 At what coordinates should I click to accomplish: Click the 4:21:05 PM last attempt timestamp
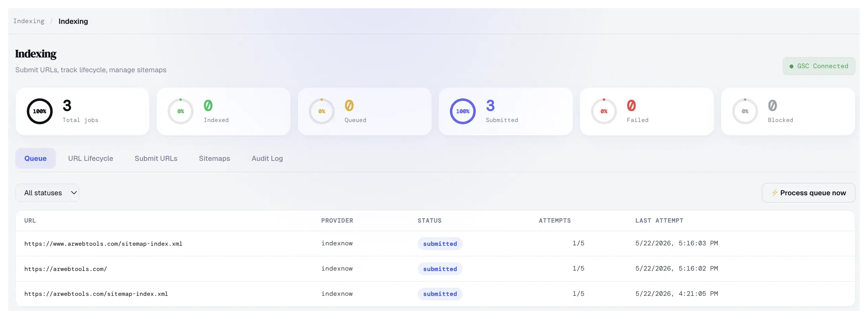pos(677,294)
